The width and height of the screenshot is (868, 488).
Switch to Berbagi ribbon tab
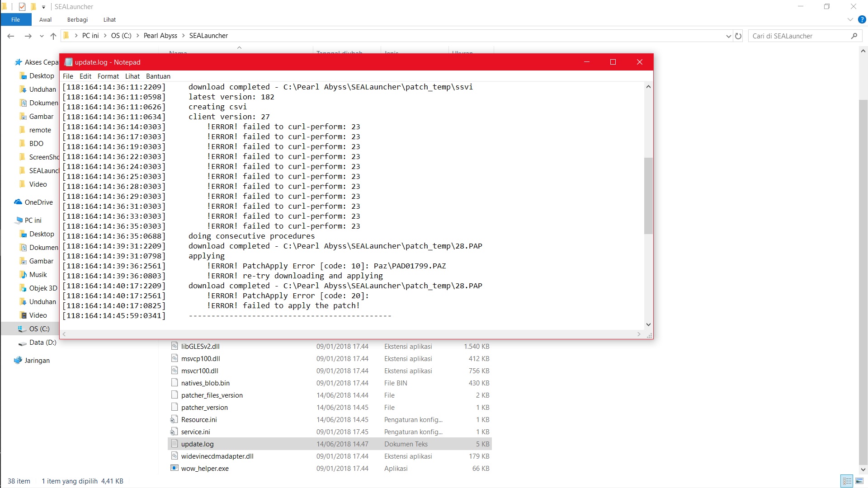click(77, 20)
